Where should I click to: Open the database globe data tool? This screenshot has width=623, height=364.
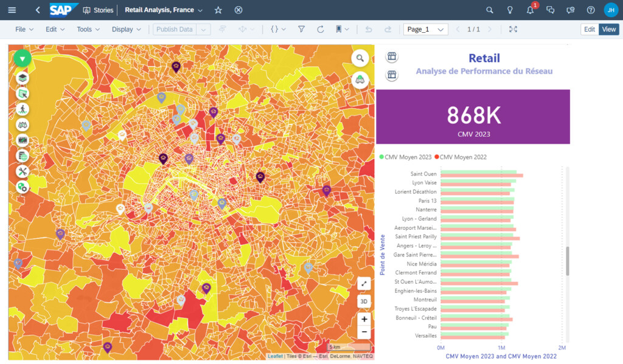(x=23, y=156)
